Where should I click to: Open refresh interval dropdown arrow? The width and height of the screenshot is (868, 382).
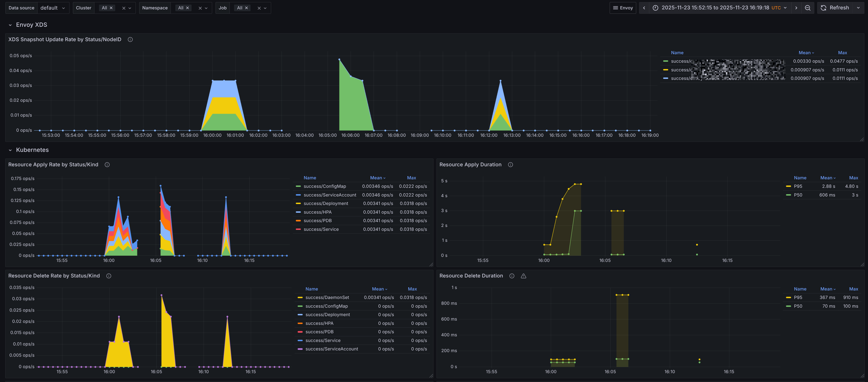[858, 8]
